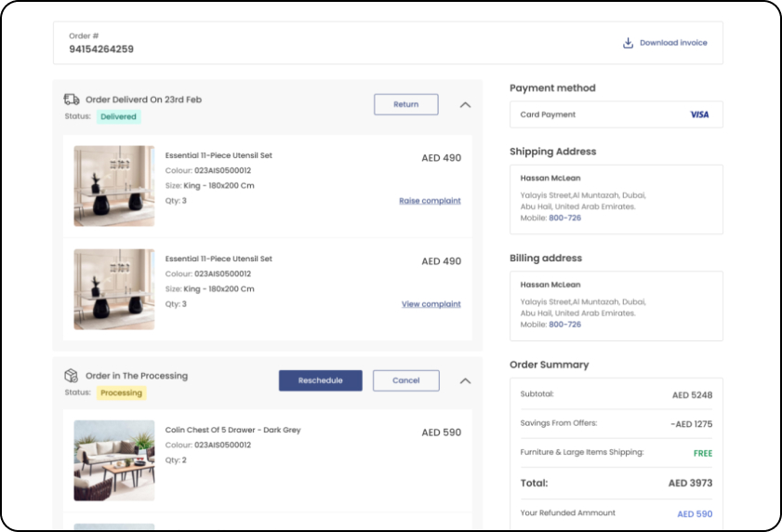This screenshot has width=782, height=532.
Task: Click the shipping address mobile number 800-726
Action: coord(565,218)
